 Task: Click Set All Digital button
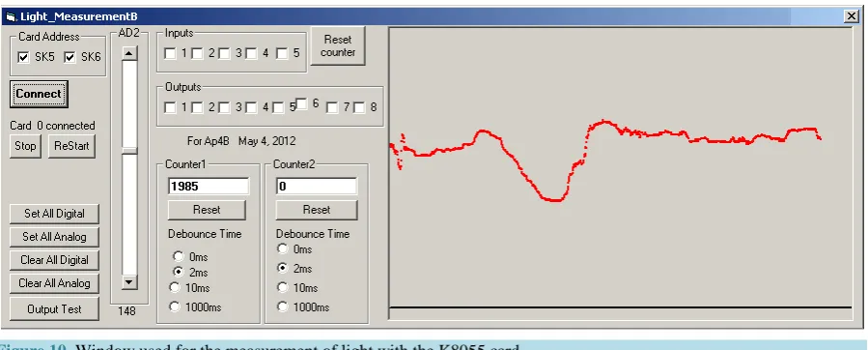click(54, 214)
